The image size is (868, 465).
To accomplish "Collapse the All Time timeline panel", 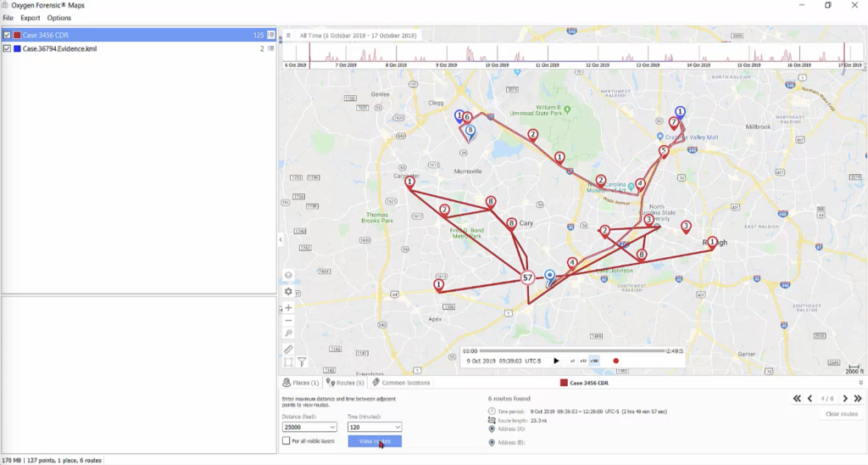I will tap(288, 36).
